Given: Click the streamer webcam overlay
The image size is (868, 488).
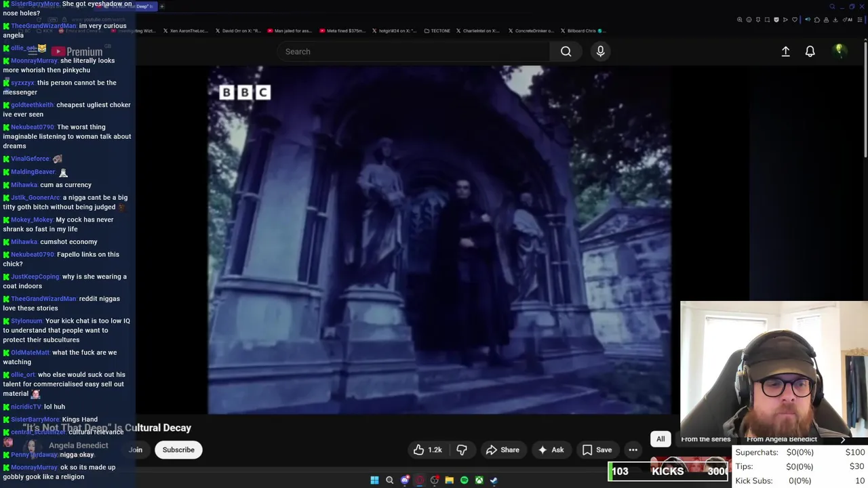Looking at the screenshot, I should (x=774, y=369).
